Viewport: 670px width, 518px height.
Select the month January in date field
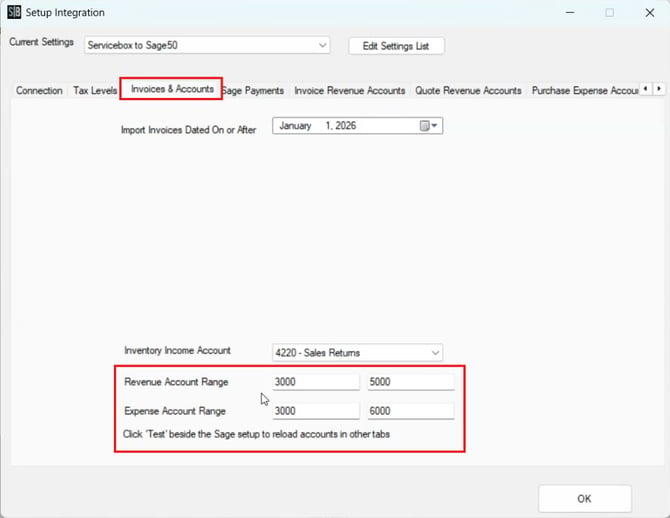(295, 126)
